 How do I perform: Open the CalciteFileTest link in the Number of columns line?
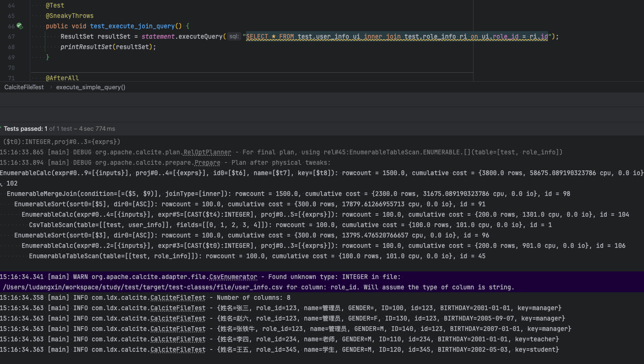pyautogui.click(x=178, y=298)
